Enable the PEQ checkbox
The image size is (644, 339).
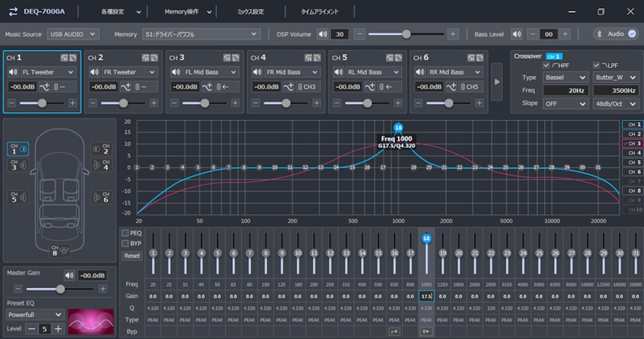tap(125, 233)
